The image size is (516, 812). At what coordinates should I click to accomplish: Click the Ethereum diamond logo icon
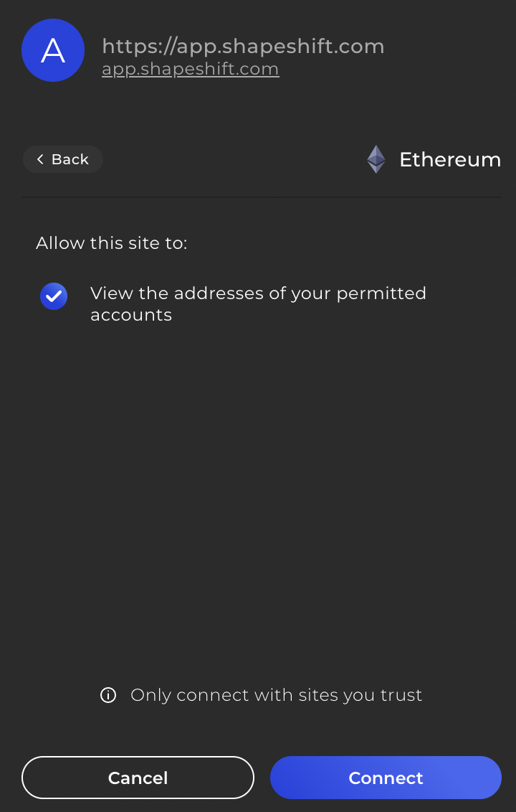376,159
